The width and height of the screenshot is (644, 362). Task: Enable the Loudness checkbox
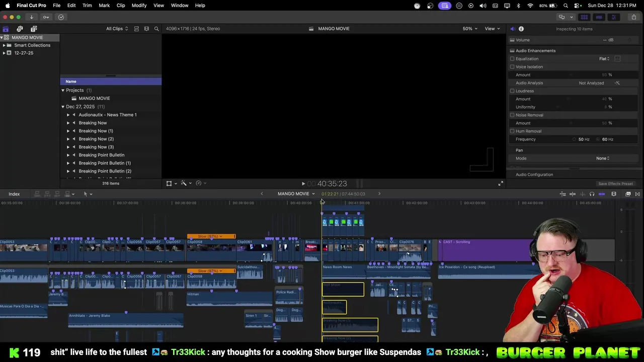(512, 91)
